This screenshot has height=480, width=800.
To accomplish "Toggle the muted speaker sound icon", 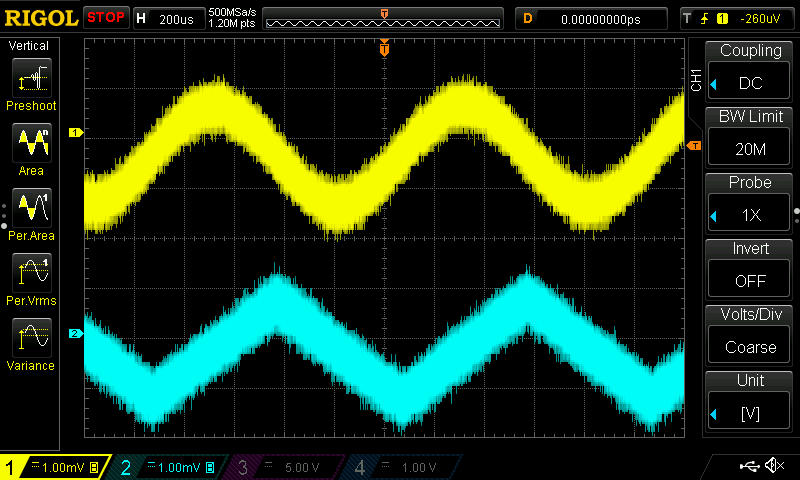I will point(773,466).
